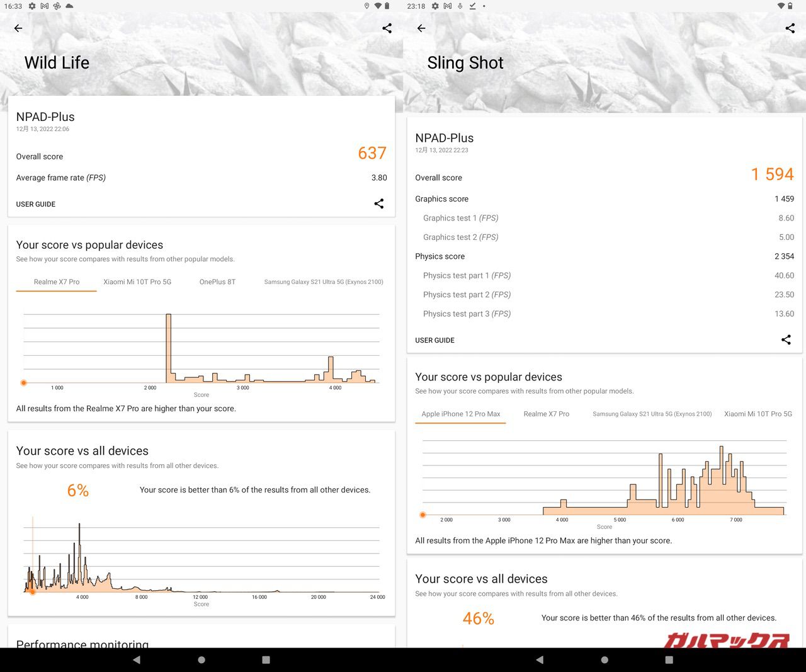806x672 pixels.
Task: Open USER GUIDE in Sling Shot card
Action: (x=434, y=340)
